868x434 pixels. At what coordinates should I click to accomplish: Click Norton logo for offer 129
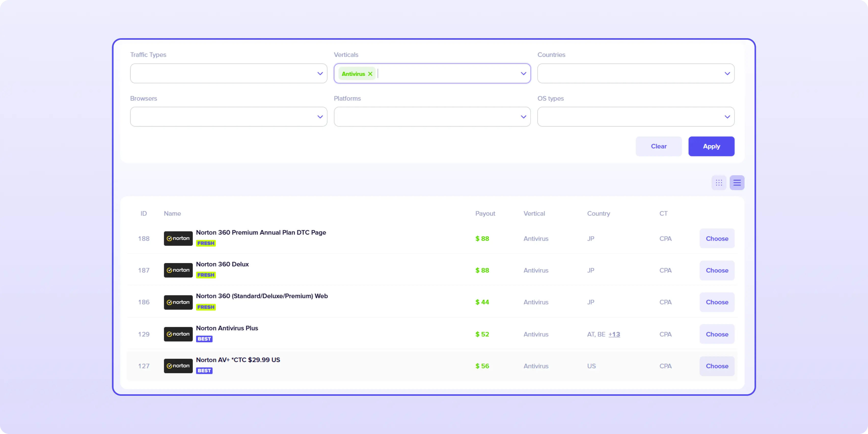[x=178, y=334]
